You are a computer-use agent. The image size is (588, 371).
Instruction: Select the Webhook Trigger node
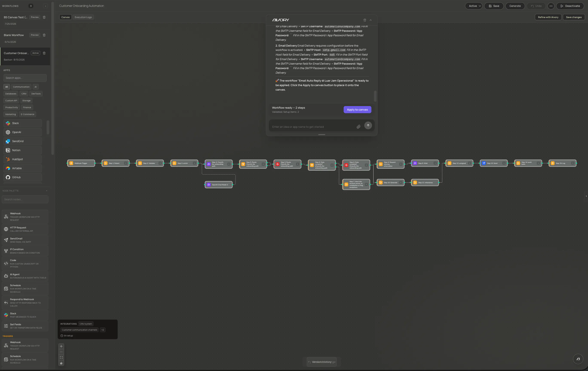coord(81,163)
